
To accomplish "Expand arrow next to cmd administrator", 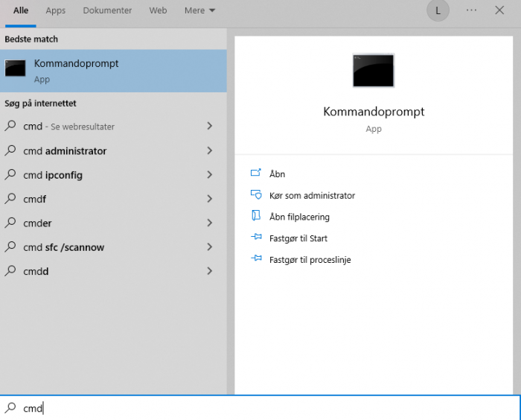I will 210,150.
